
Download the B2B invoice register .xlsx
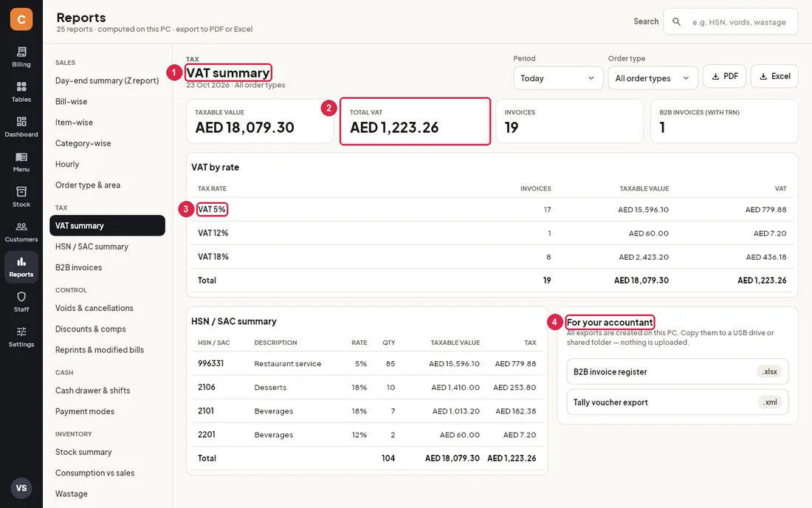[x=678, y=371]
